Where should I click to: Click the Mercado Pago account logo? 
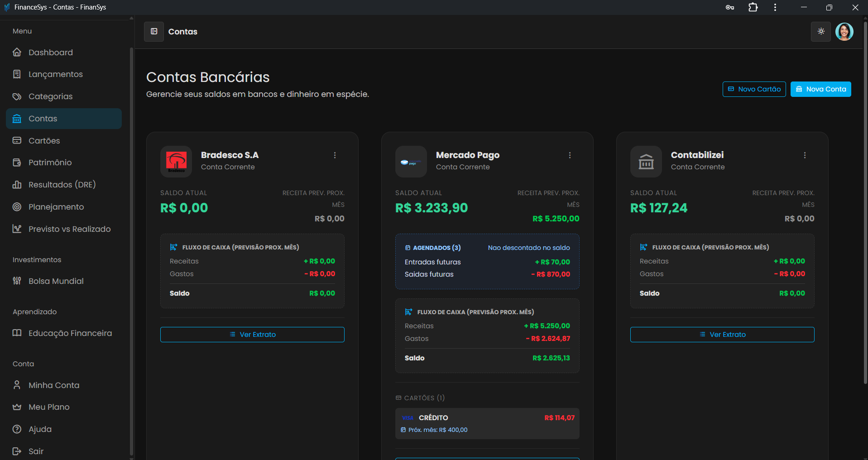coord(411,162)
